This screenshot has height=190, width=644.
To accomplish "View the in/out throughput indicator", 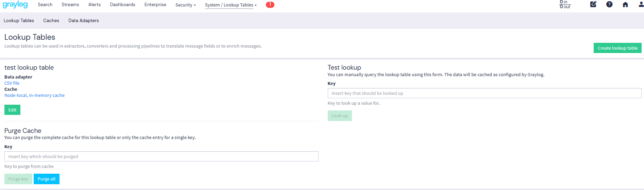I will [565, 4].
